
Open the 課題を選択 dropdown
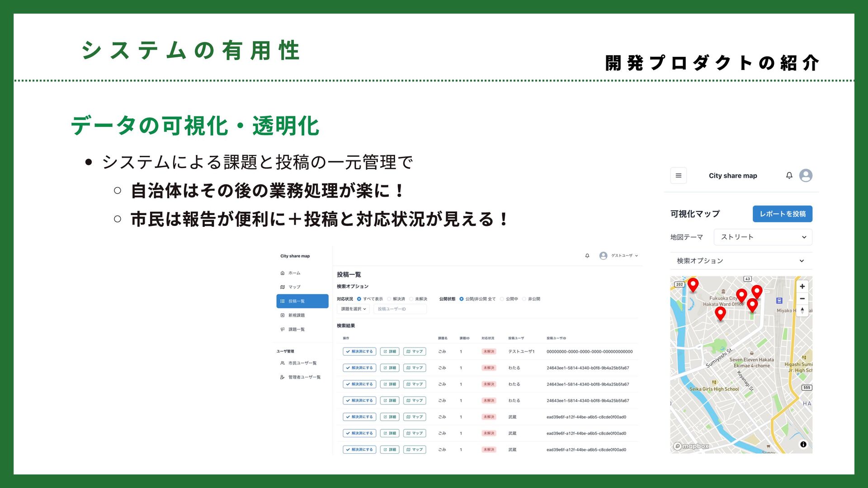353,309
